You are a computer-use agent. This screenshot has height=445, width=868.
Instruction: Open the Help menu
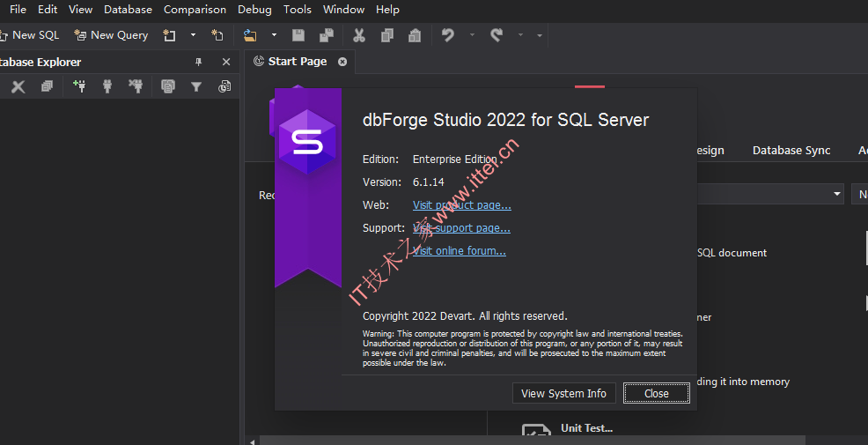point(387,10)
